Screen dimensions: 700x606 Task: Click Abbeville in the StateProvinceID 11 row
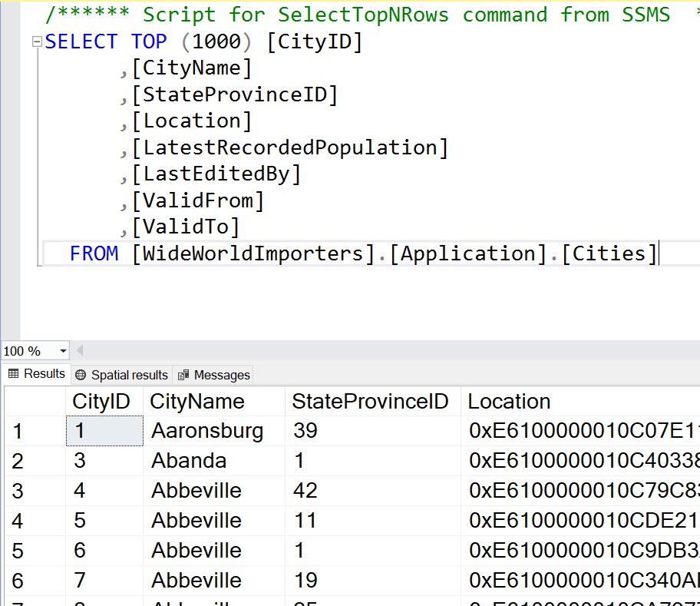tap(214, 521)
